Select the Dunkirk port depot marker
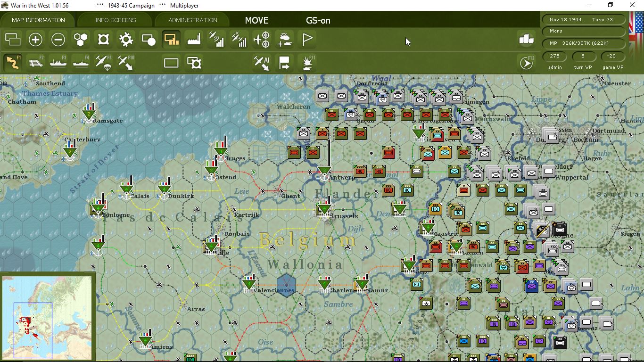Screen dimensions: 644x362 [164, 189]
